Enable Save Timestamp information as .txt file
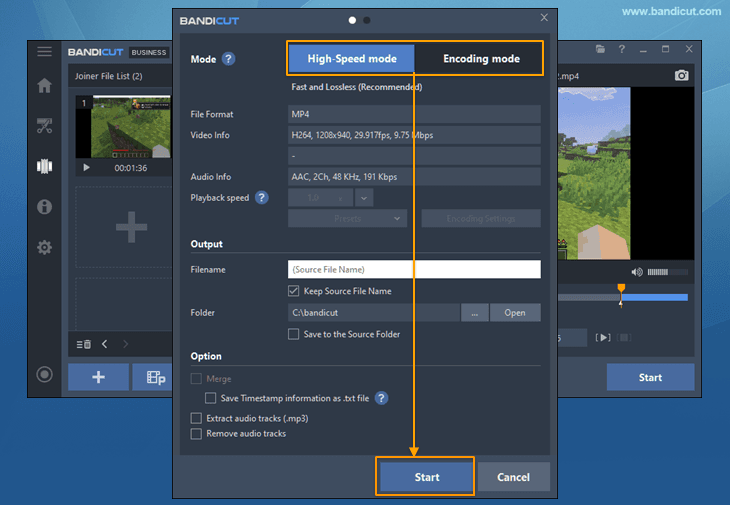 pyautogui.click(x=210, y=398)
